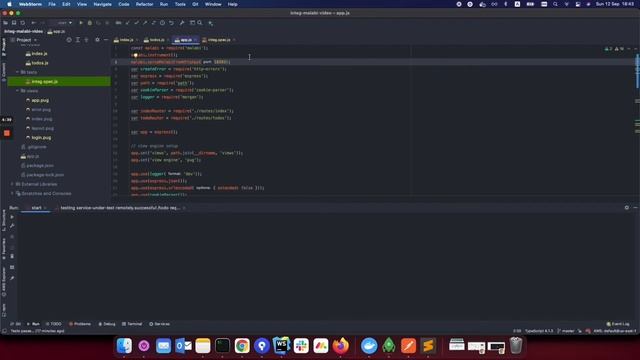The width and height of the screenshot is (640, 360).
Task: Open the Services tool window
Action: tap(160, 324)
